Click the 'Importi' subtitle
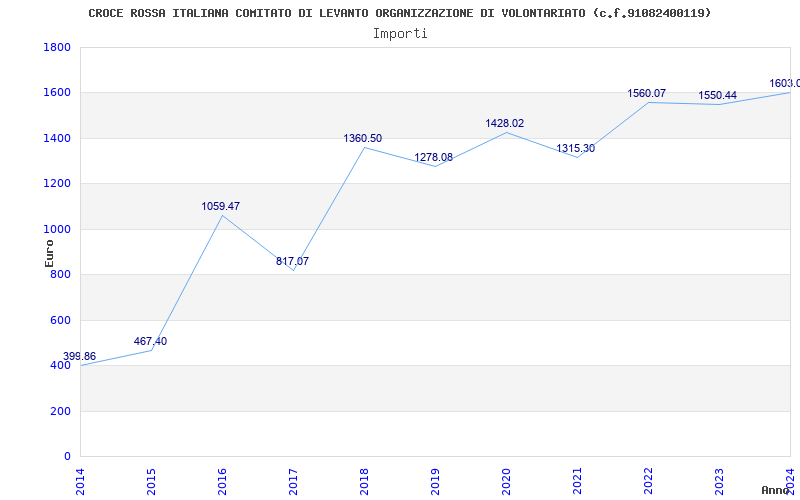800x500 pixels. tap(400, 34)
